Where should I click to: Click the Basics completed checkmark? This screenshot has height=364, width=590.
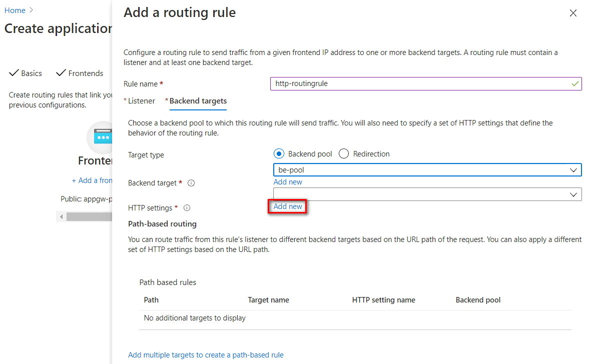[14, 73]
